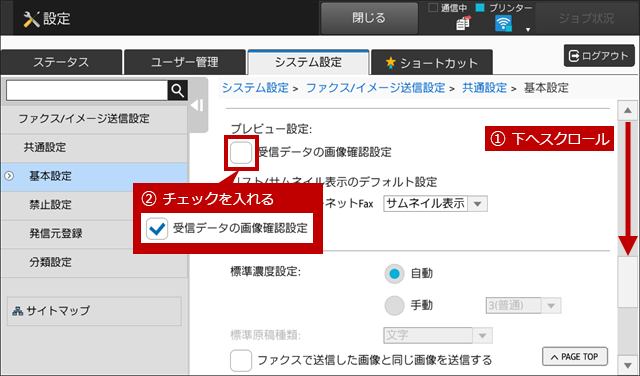This screenshot has width=640, height=376.
Task: Jump up with the PAGE TOP button
Action: (x=575, y=357)
